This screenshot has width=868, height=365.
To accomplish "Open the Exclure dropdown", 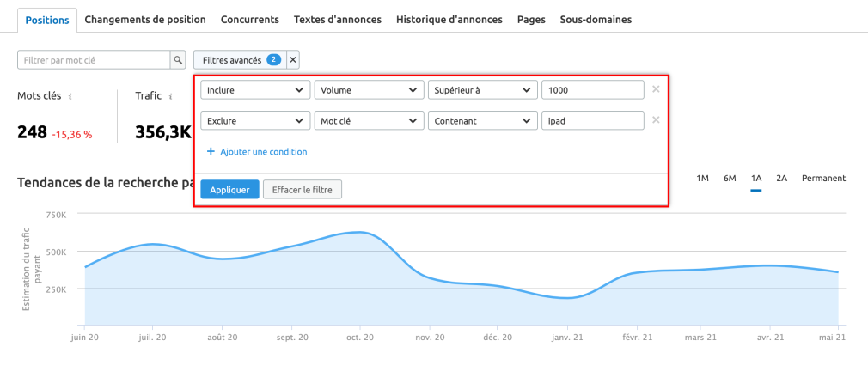I will [x=255, y=121].
